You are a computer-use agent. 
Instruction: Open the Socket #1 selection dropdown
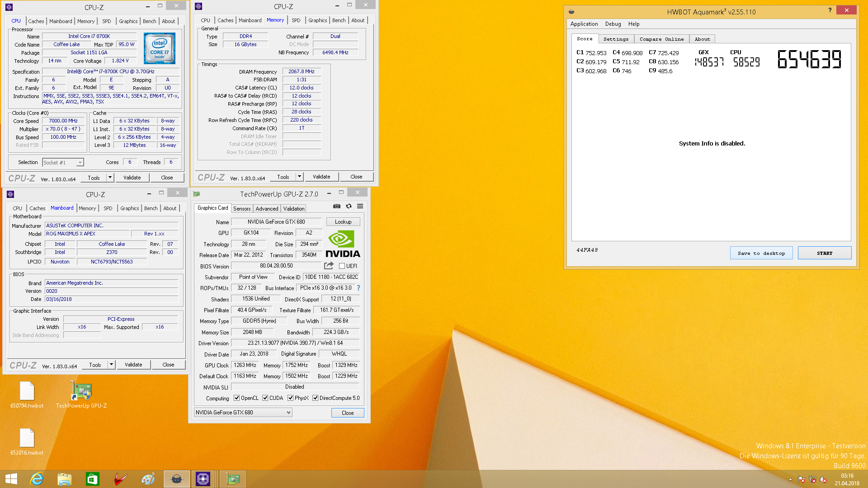63,162
